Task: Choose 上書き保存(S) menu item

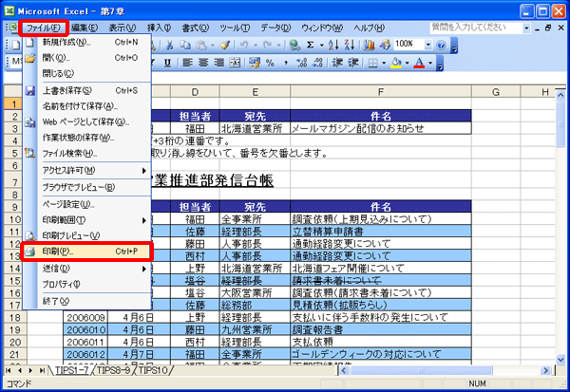Action: click(x=86, y=90)
